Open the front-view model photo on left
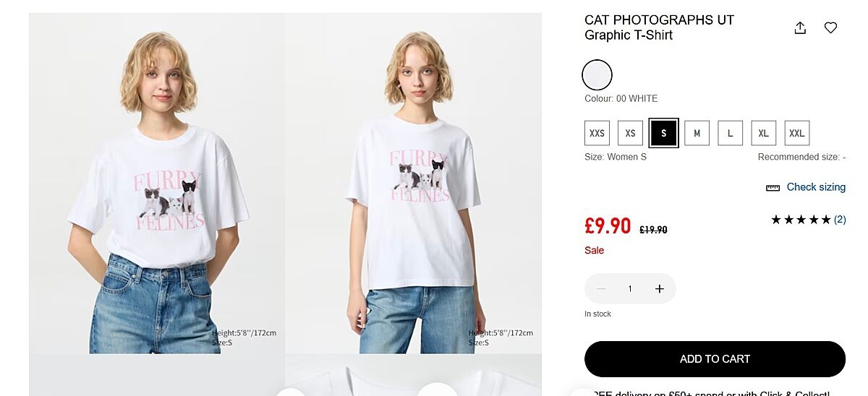 [x=157, y=184]
